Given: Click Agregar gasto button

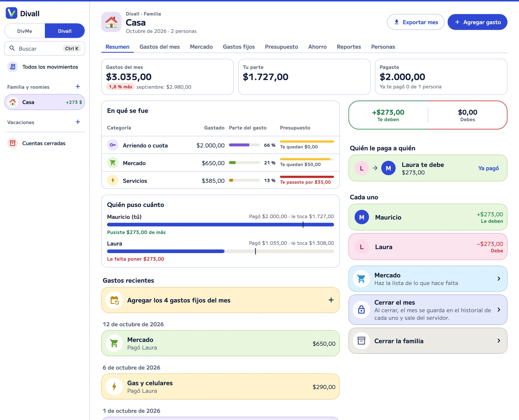Looking at the screenshot, I should 477,22.
